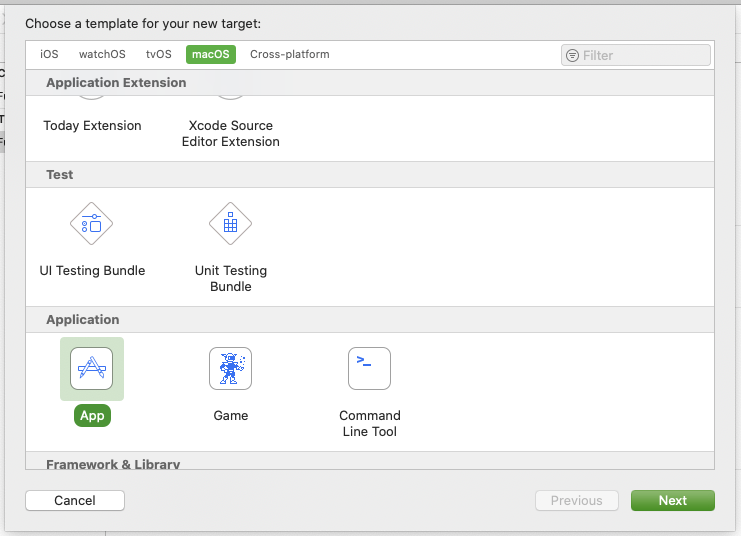Click the Application Extension section header
The width and height of the screenshot is (741, 536).
(x=116, y=83)
